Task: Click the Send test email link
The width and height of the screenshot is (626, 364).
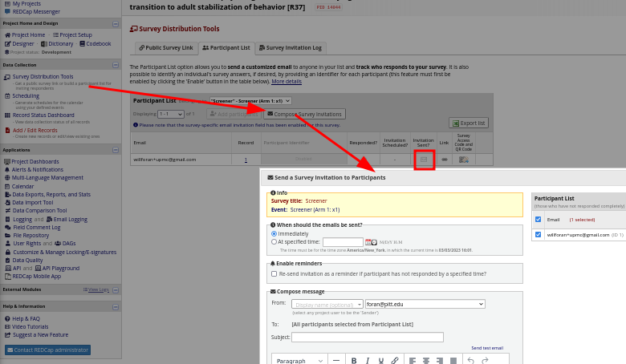Action: [487, 348]
